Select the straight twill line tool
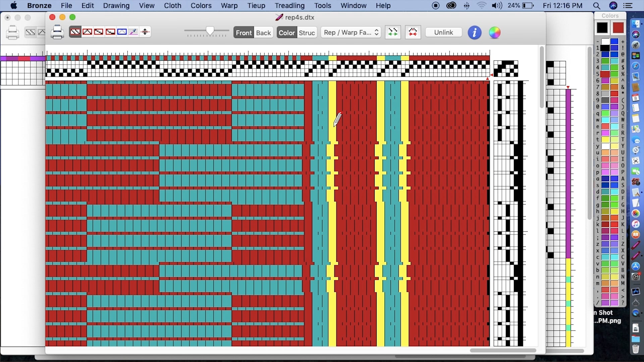 coord(99,32)
